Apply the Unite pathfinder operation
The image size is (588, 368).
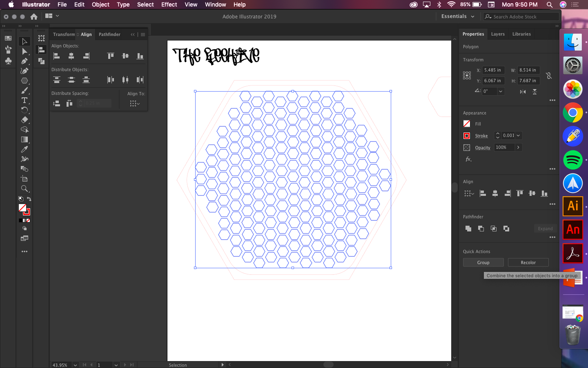coord(468,229)
